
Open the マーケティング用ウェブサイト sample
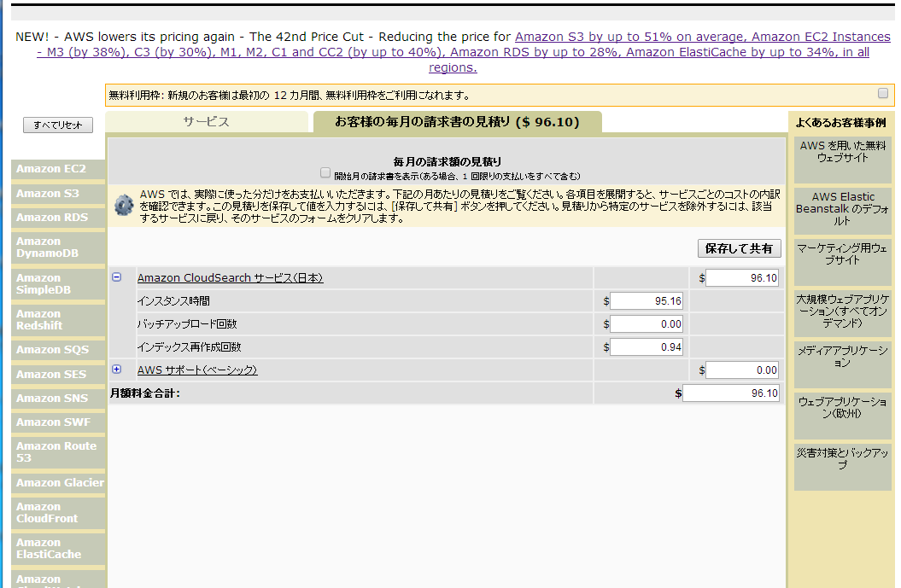point(842,262)
